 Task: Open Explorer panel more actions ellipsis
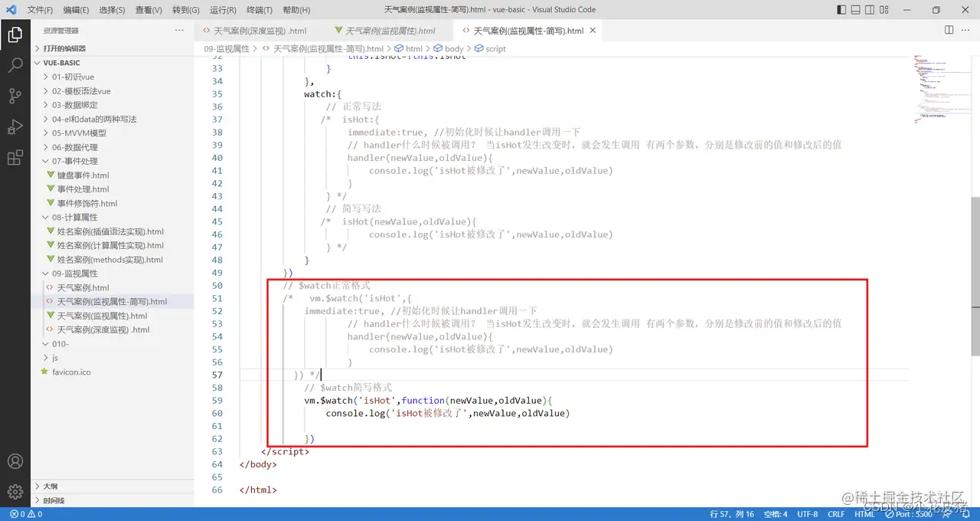click(179, 31)
